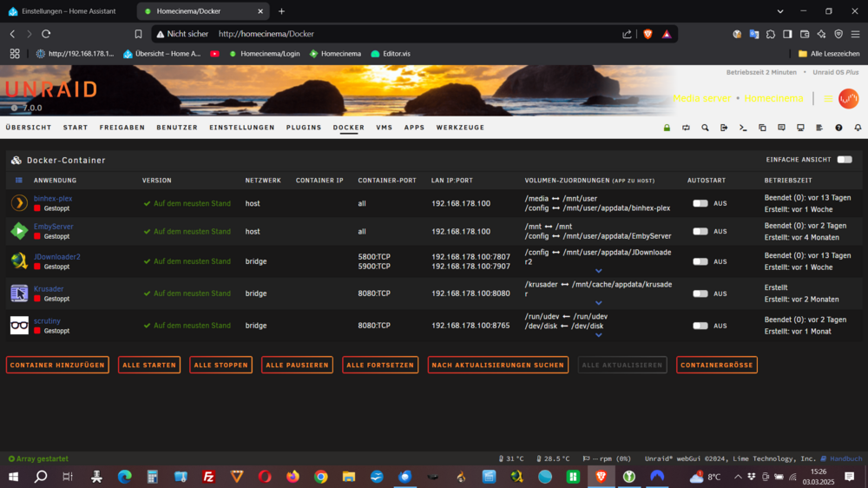Click the share icon in address bar
This screenshot has height=488, width=868.
pos(627,34)
